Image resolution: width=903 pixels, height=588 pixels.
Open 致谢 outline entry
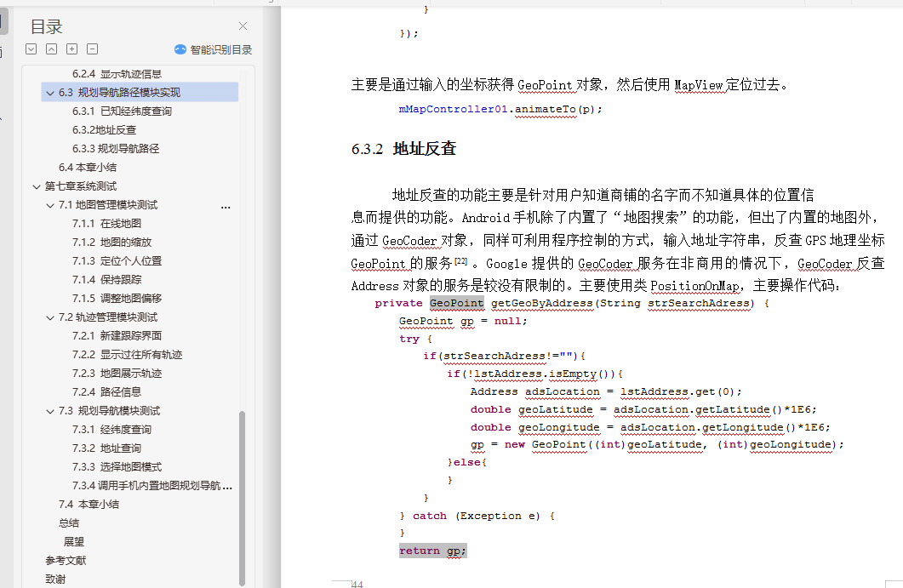pos(55,579)
